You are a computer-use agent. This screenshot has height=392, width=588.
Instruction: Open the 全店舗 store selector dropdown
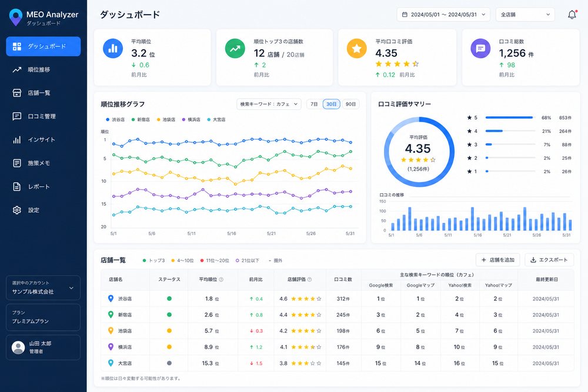(525, 15)
